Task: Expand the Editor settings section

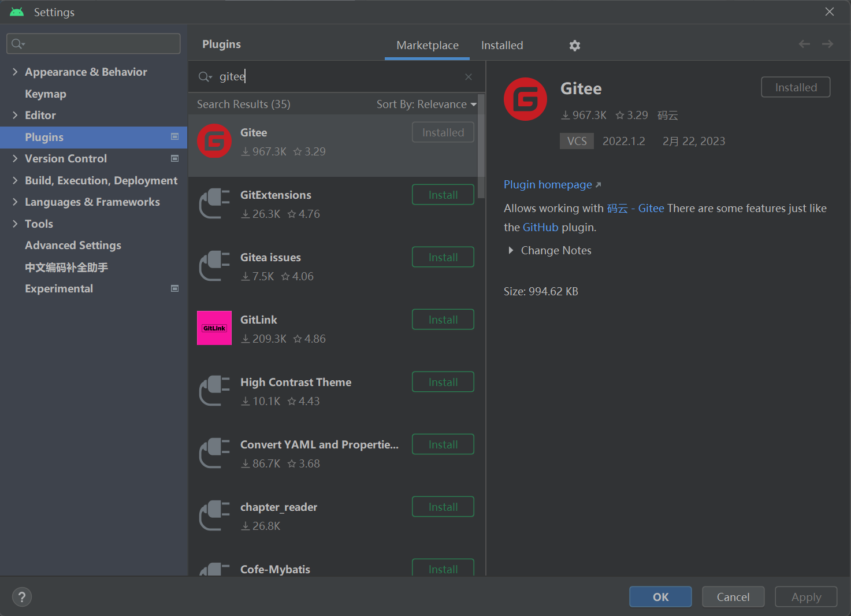Action: pos(15,115)
